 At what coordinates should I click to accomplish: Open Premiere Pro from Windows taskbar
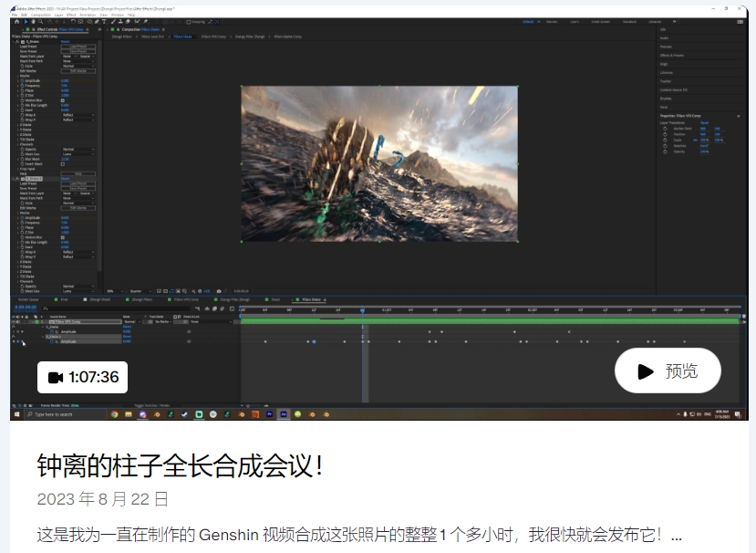tap(270, 414)
